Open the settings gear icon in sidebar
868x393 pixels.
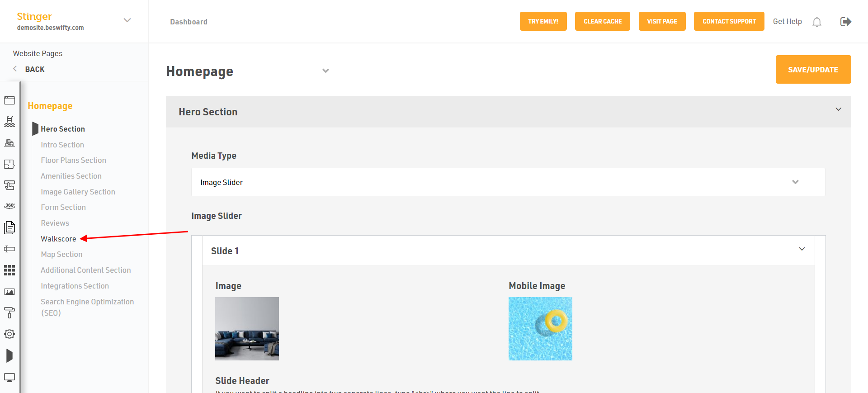[x=9, y=334]
